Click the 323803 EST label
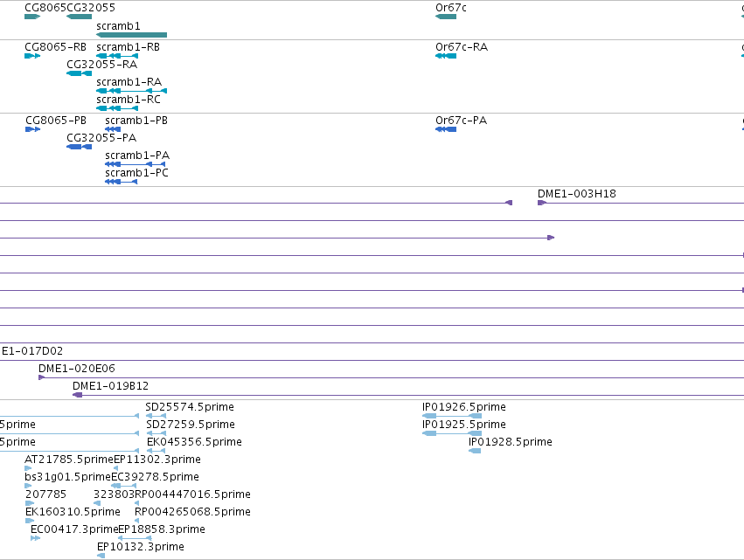744x560 pixels. click(x=114, y=494)
